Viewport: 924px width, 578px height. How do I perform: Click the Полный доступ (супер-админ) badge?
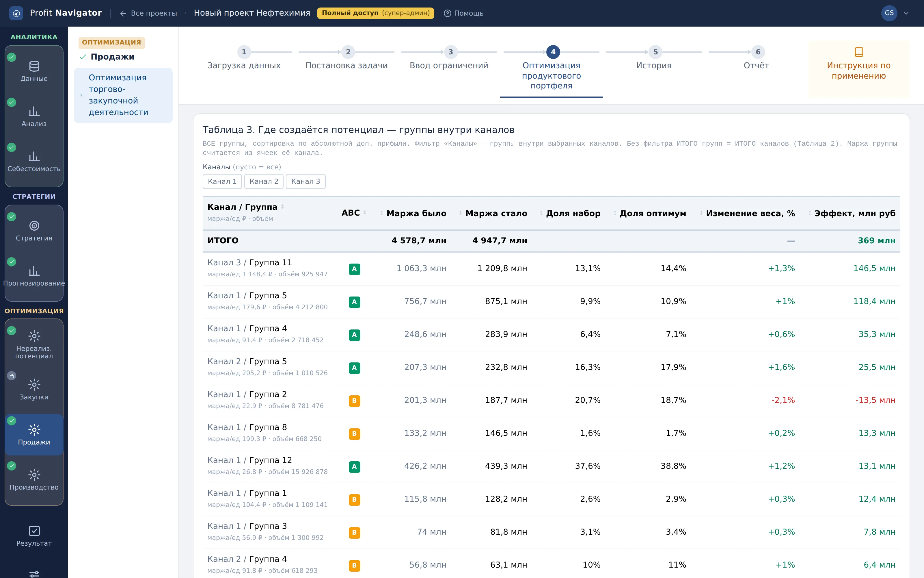pyautogui.click(x=375, y=13)
